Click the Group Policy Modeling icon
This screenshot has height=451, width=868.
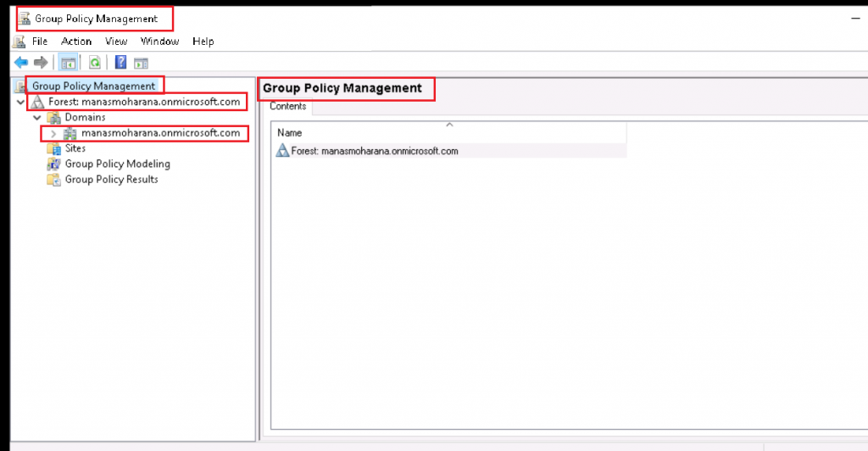[x=54, y=164]
